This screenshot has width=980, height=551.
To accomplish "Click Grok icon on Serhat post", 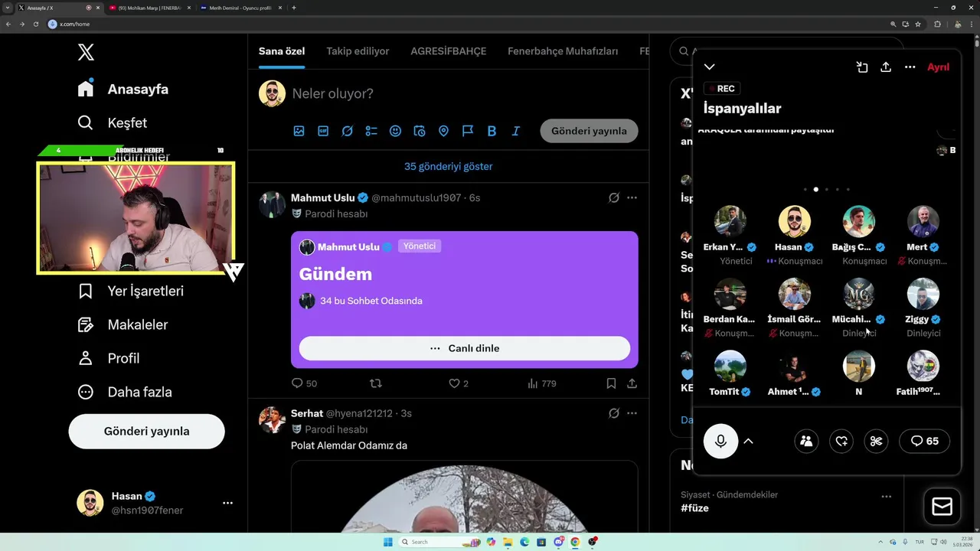I will point(613,413).
